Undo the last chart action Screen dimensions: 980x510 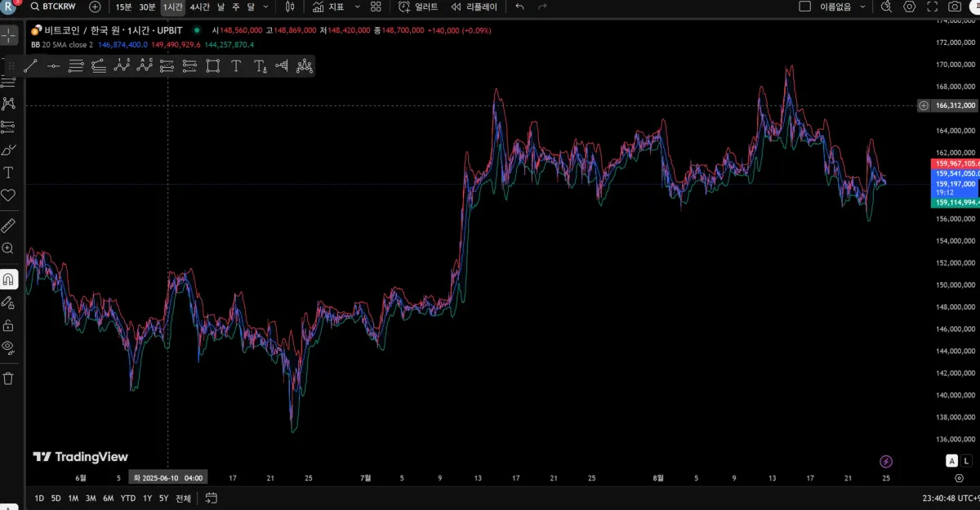tap(520, 7)
